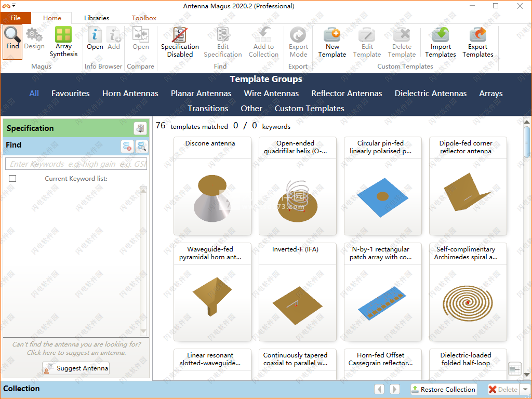Filter by Transitions group
This screenshot has width=532, height=399.
coord(208,108)
